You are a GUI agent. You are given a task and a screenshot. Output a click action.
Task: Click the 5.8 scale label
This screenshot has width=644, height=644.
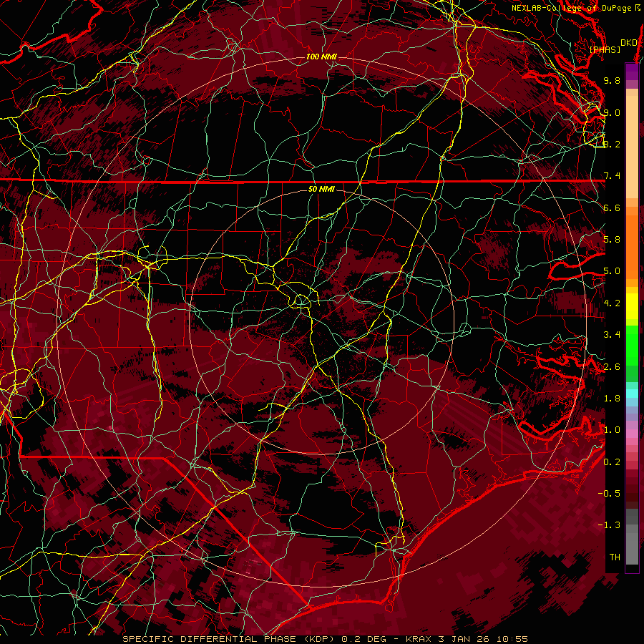tap(612, 240)
